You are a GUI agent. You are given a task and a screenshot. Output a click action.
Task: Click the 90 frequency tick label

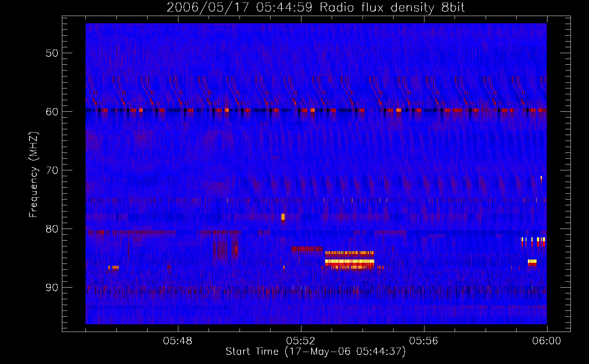click(x=52, y=288)
